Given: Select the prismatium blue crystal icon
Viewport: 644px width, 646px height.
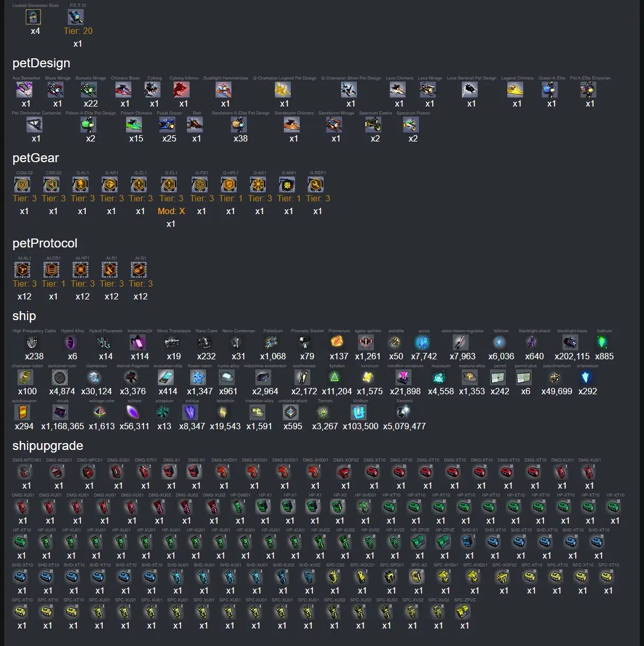Looking at the screenshot, I should coord(585,377).
